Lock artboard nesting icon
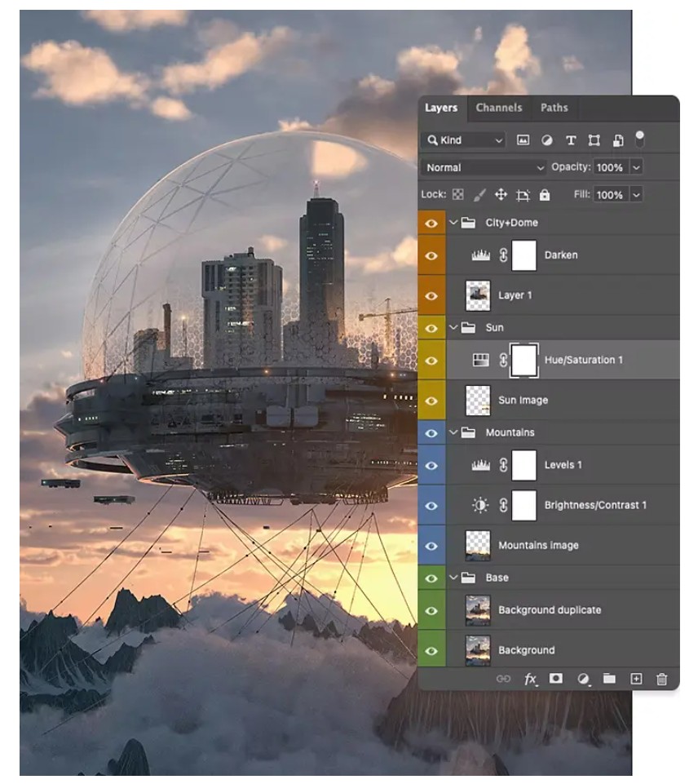This screenshot has height=784, width=698. coord(523,195)
